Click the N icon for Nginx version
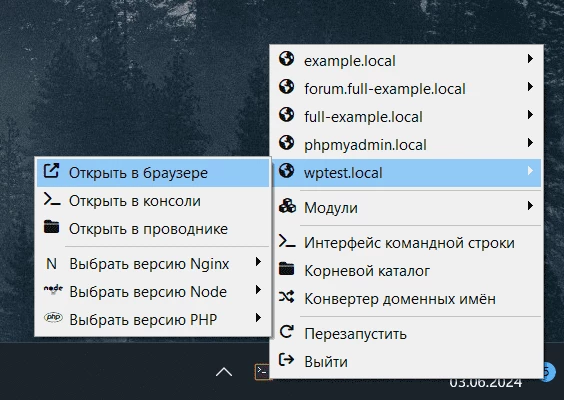The height and width of the screenshot is (400, 564). click(x=51, y=264)
